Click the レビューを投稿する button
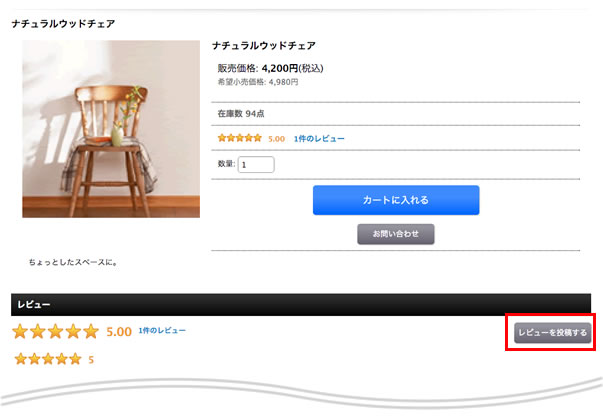This screenshot has width=603, height=417. (x=552, y=332)
